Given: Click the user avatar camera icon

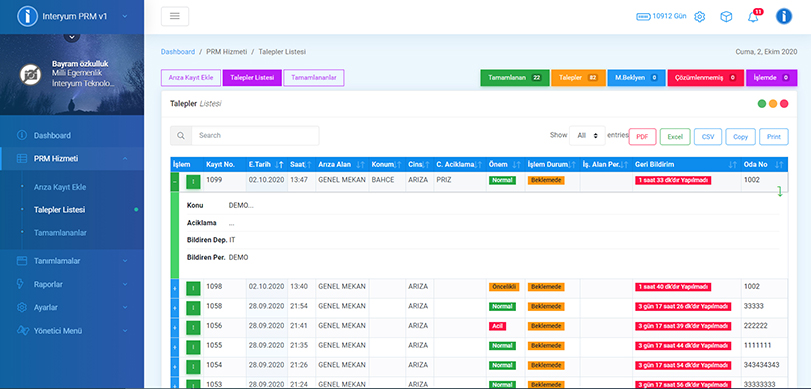Looking at the screenshot, I should (31, 75).
